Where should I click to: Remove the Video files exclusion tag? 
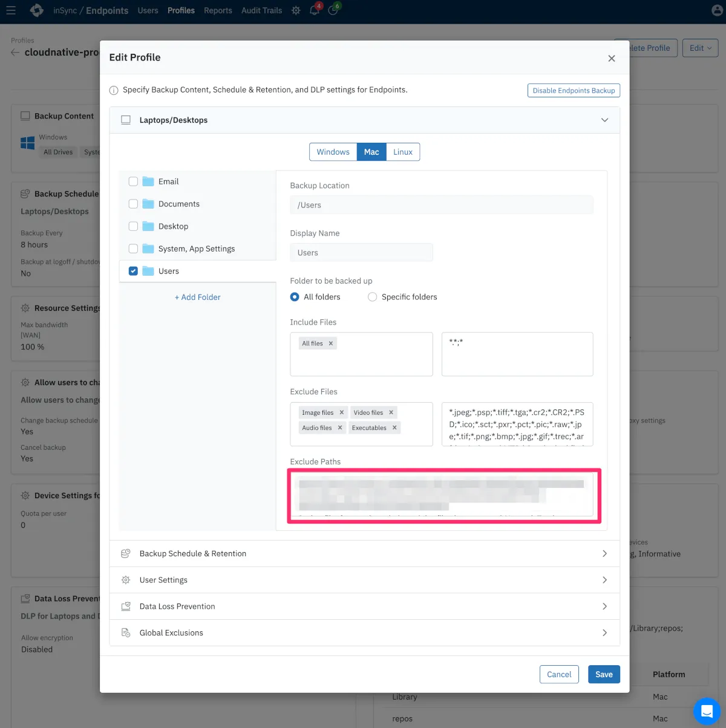[391, 412]
